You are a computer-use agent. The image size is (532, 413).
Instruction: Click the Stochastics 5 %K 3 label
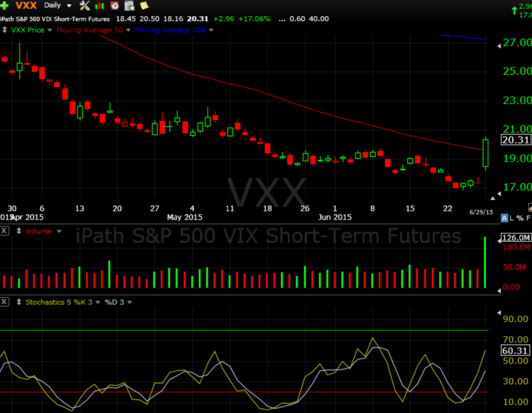click(59, 302)
